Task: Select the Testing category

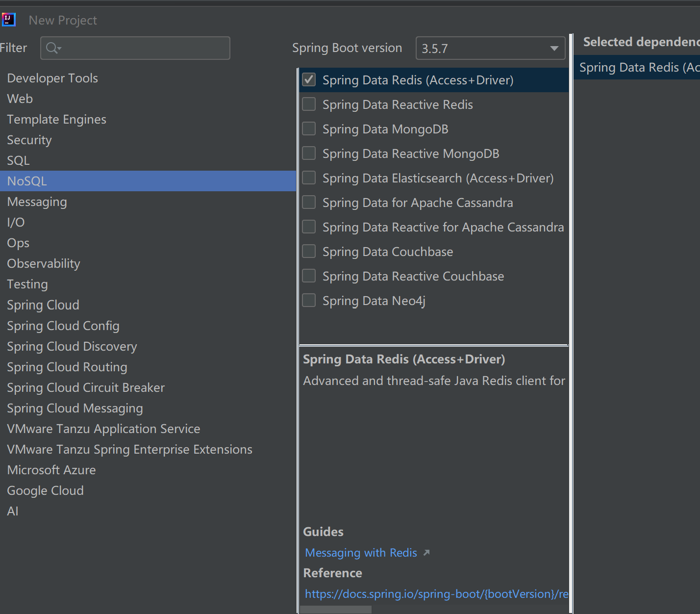Action: coord(148,284)
